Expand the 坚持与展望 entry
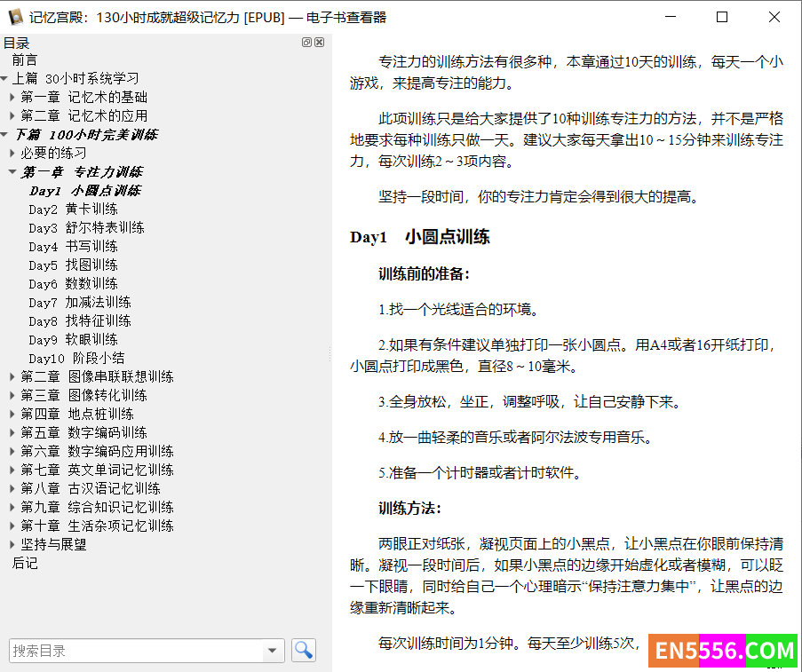This screenshot has height=672, width=802. [12, 545]
